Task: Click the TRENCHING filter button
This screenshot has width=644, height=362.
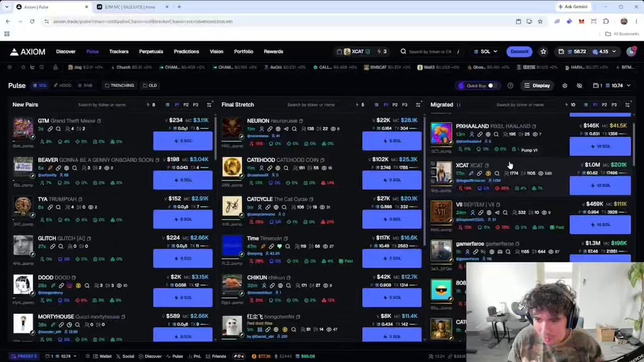Action: coord(120,86)
